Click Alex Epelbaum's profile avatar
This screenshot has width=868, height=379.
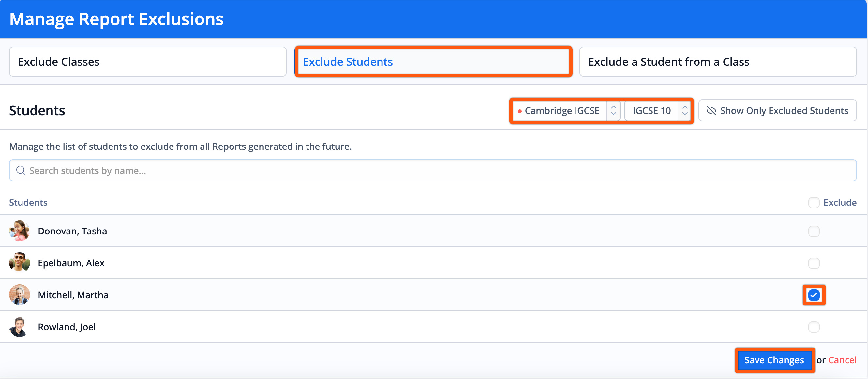[x=20, y=262]
